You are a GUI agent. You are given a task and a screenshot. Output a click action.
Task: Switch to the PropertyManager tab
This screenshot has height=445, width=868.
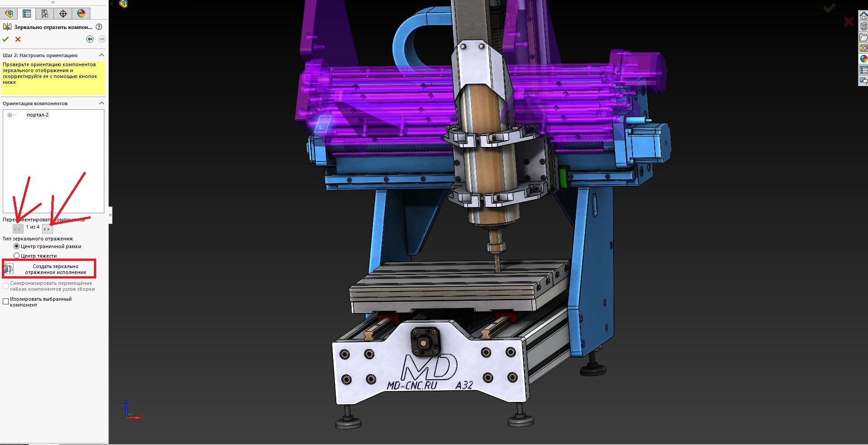click(x=27, y=14)
